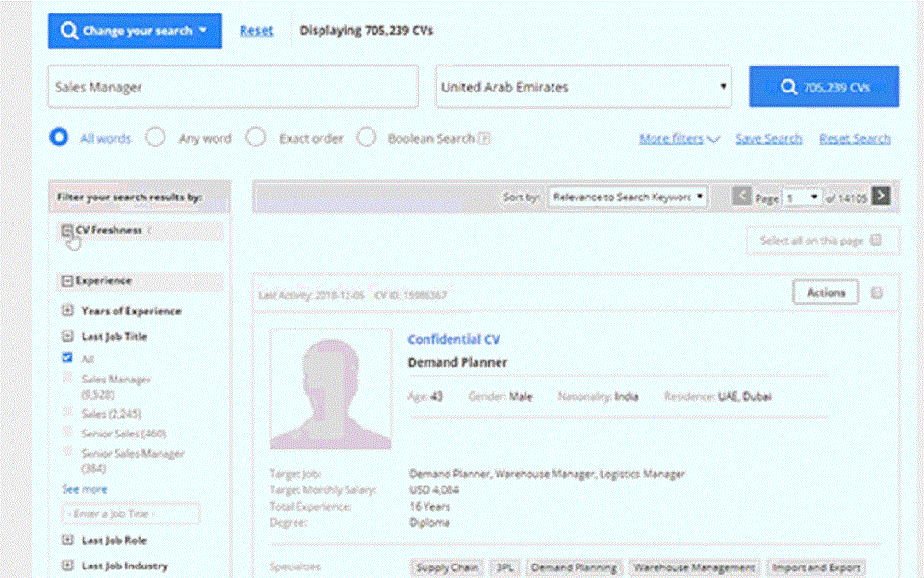Viewport: 924px width, 578px height.
Task: Select the Any word radio button
Action: pos(155,138)
